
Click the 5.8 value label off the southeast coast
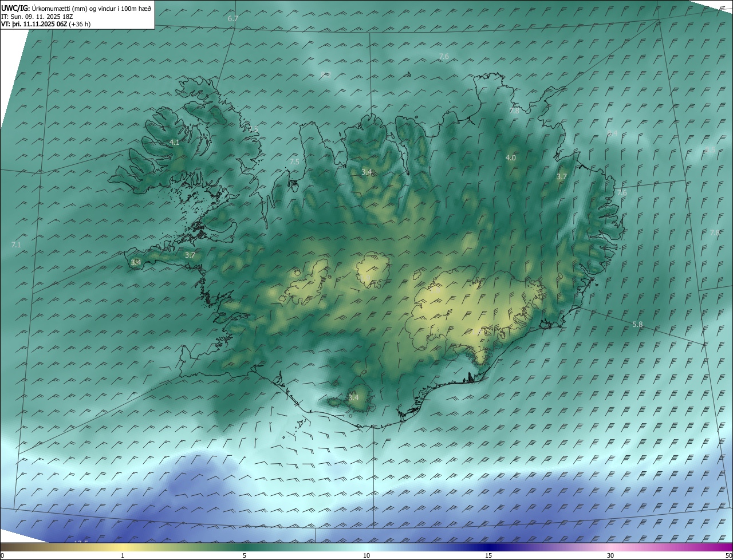(x=637, y=324)
